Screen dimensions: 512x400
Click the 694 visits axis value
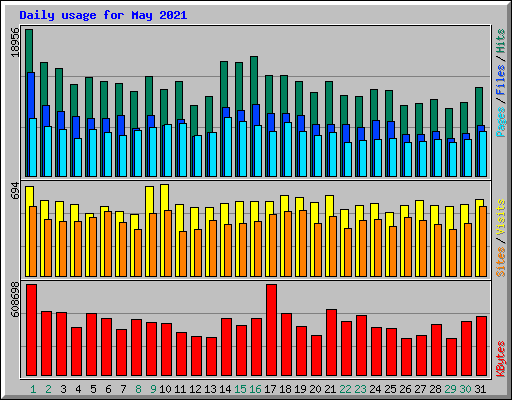(x=15, y=190)
